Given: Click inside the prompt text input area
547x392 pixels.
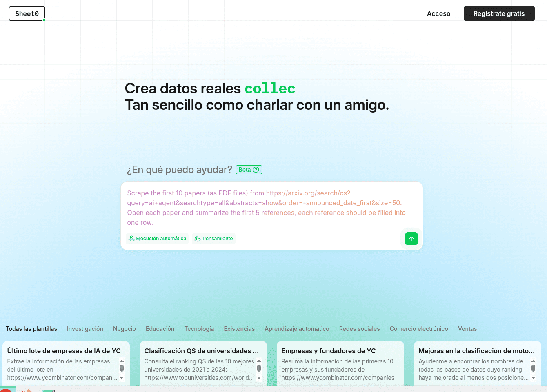Looking at the screenshot, I should click(271, 208).
